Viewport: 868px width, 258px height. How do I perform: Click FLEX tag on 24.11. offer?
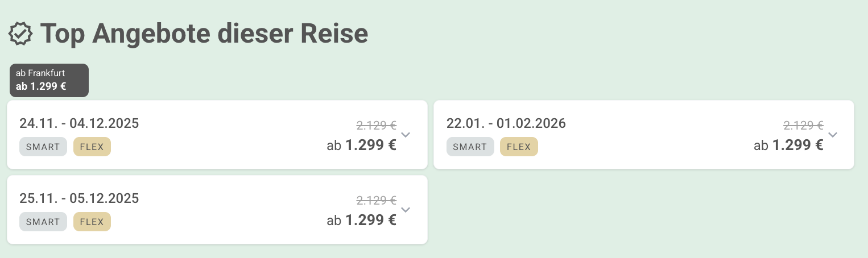coord(92,147)
